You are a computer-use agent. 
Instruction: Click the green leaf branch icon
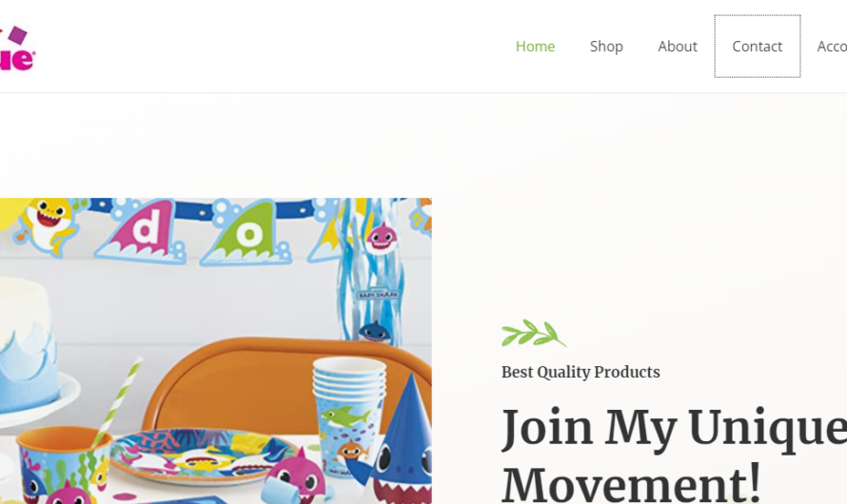(534, 333)
